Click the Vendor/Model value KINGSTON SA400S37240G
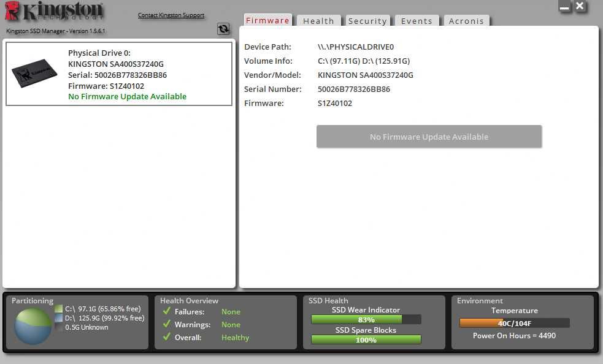603x364 pixels. [x=366, y=75]
